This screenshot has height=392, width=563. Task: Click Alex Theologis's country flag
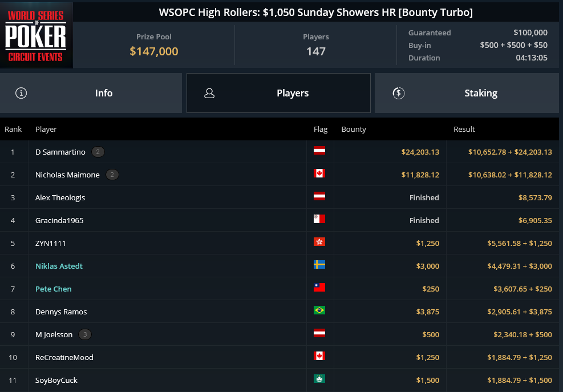319,196
